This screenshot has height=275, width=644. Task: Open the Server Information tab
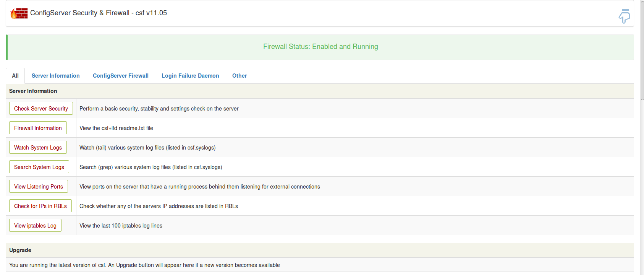pyautogui.click(x=56, y=76)
